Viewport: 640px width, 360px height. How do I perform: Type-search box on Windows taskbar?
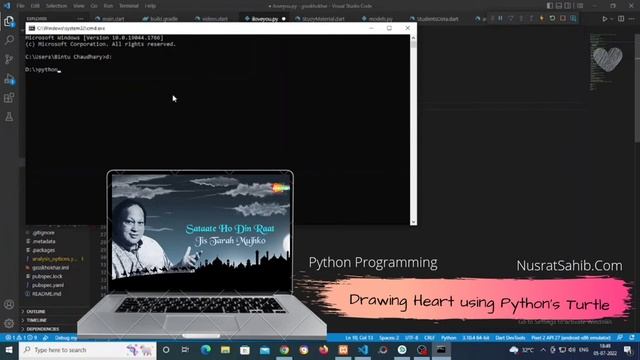tap(88, 350)
